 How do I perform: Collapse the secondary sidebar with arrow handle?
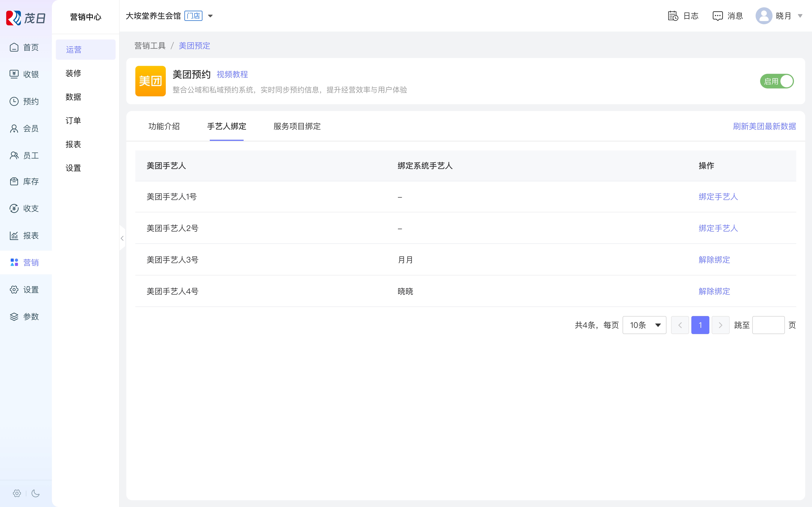122,238
